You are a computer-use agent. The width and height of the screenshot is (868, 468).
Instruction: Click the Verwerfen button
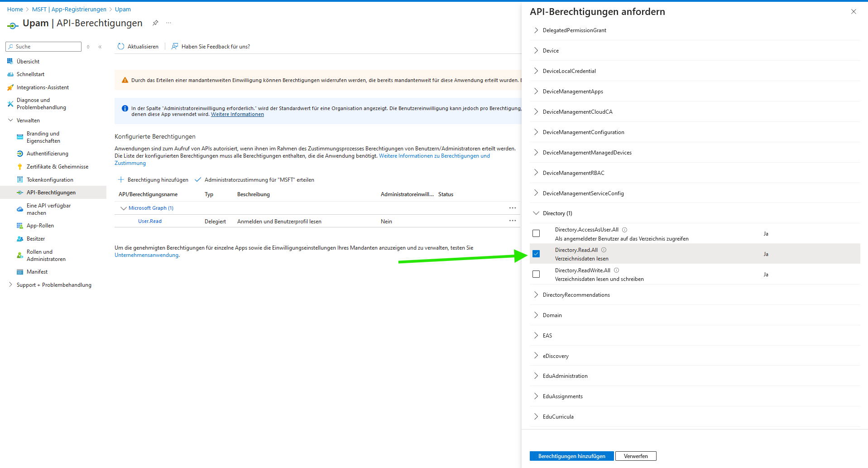[x=635, y=456]
